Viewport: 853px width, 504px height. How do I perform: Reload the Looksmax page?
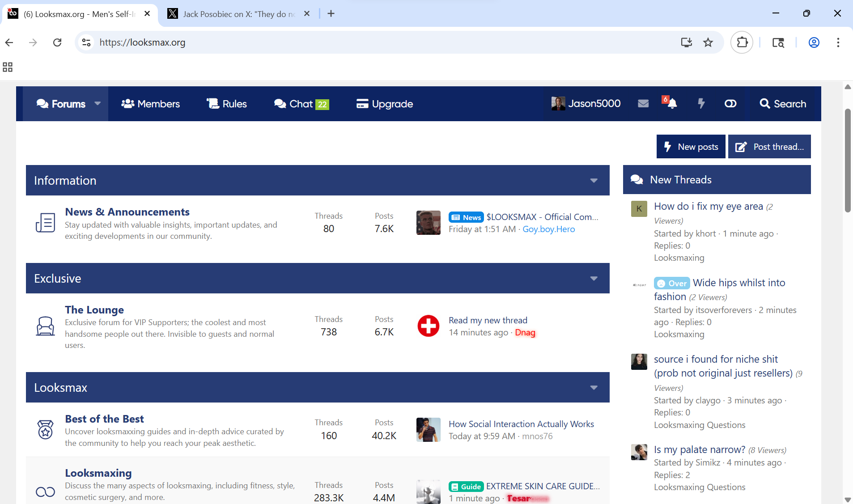click(x=57, y=42)
